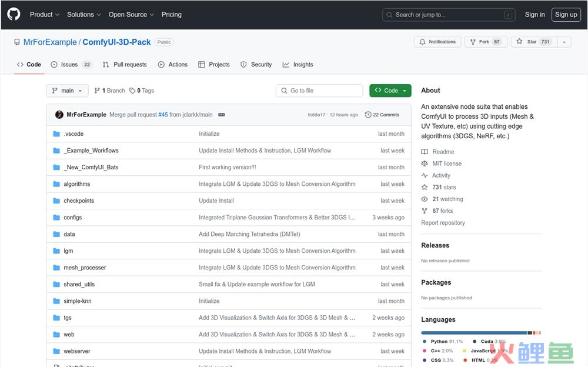Viewport: 588px width, 367px height.
Task: Click the fcdda17 commit hash
Action: coord(316,115)
